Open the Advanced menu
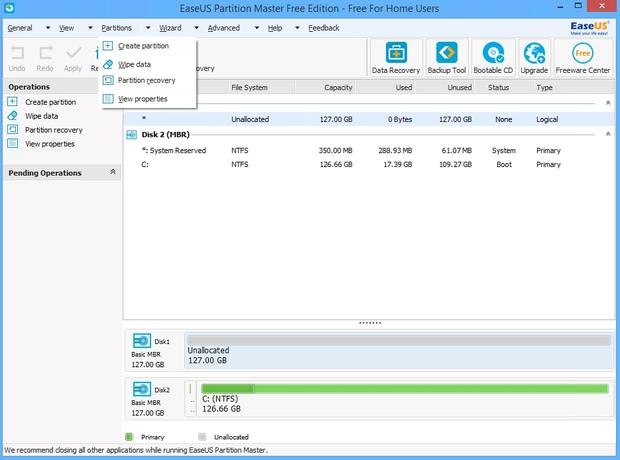Image resolution: width=620 pixels, height=460 pixels. pos(223,28)
